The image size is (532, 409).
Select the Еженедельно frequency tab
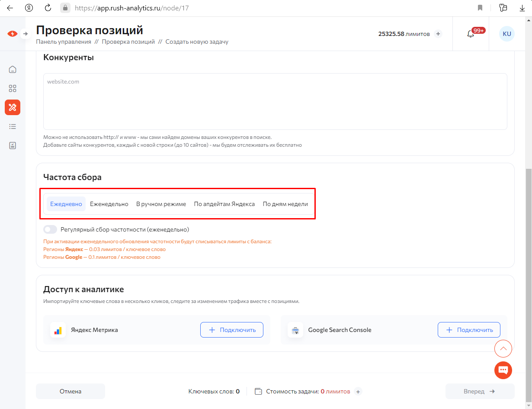click(109, 204)
